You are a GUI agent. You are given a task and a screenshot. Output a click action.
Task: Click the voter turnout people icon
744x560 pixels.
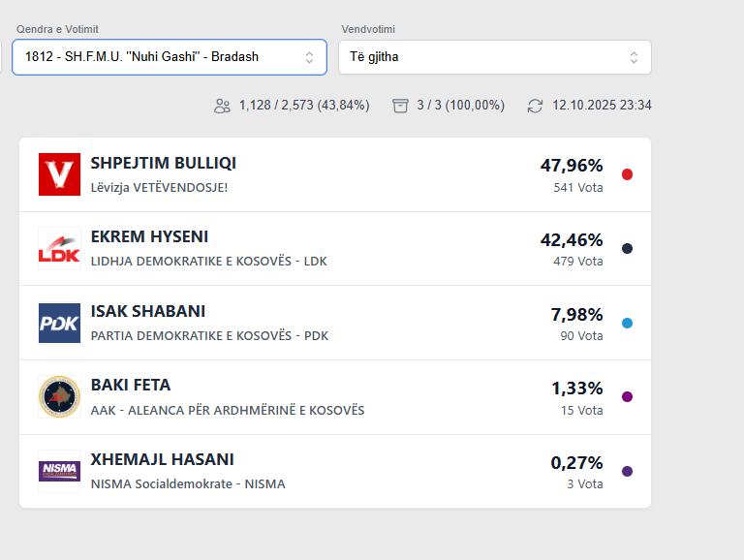click(222, 106)
